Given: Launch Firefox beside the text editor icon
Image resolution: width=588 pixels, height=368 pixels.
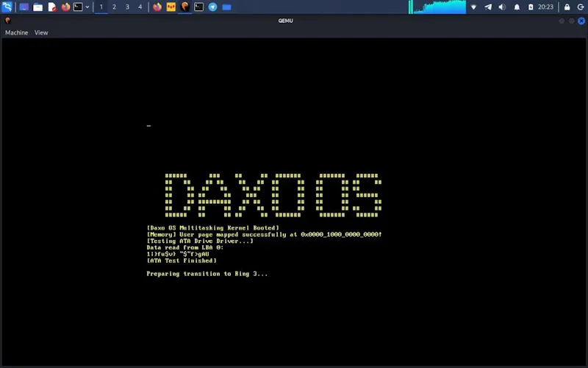Looking at the screenshot, I should pyautogui.click(x=65, y=7).
